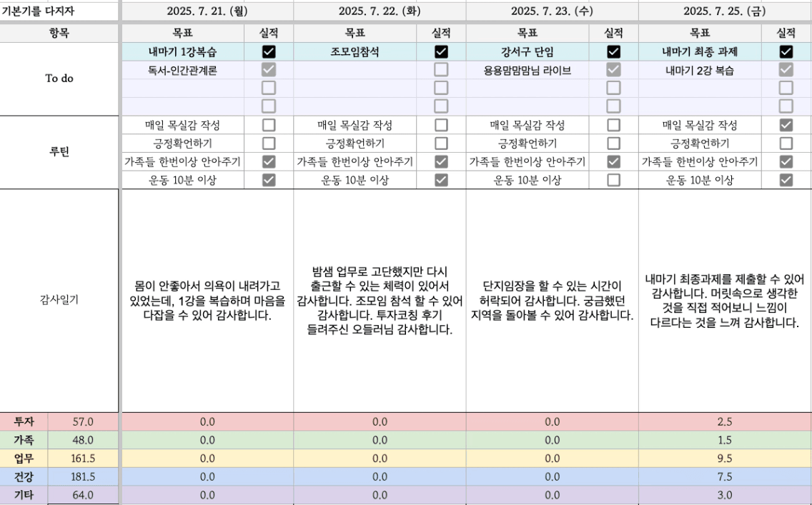Select the 2025. 7. 21. (월) date header
The width and height of the screenshot is (812, 505).
(207, 11)
